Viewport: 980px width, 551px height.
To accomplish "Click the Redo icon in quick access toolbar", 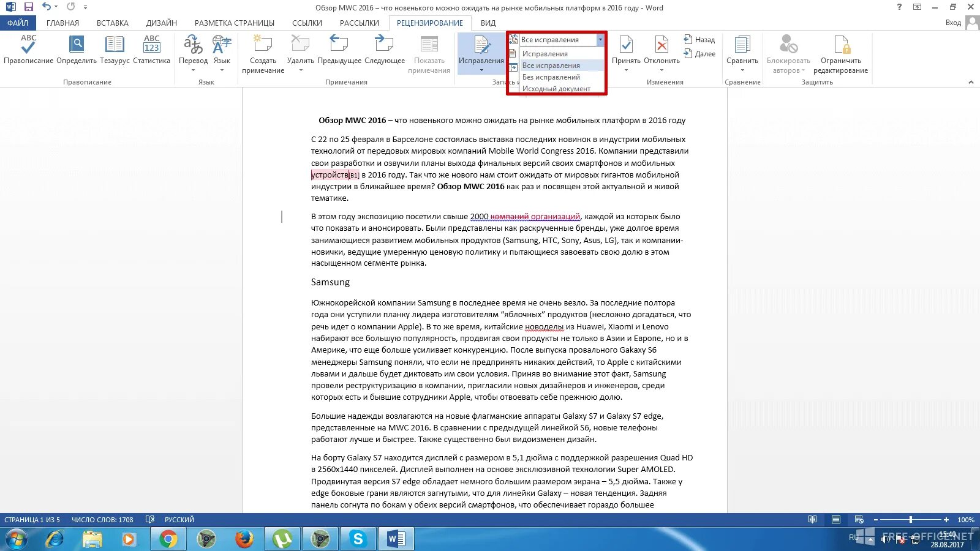I will click(71, 7).
